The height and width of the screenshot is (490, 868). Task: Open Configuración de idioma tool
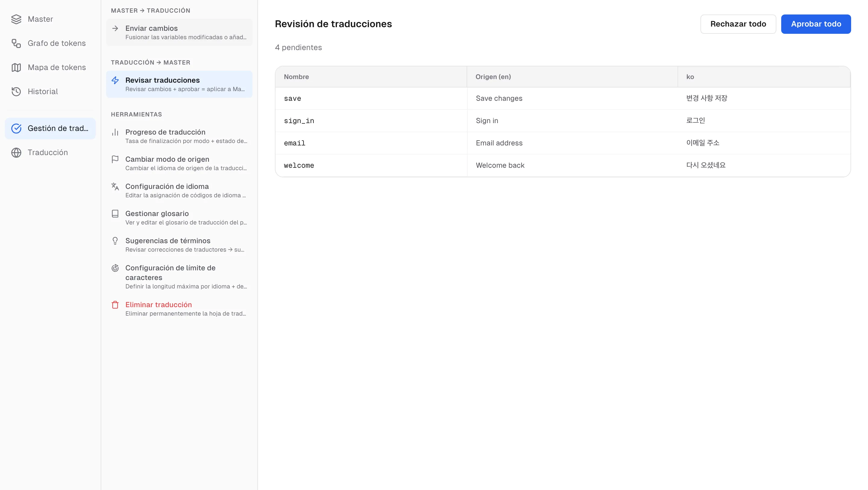click(179, 190)
